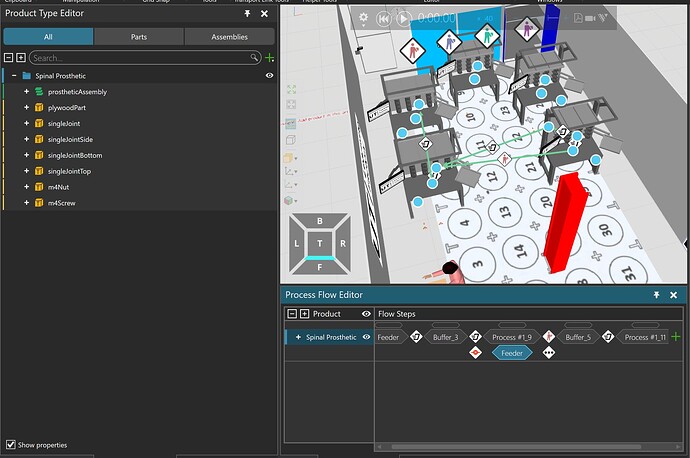Select the red human resource diamond

point(412,51)
